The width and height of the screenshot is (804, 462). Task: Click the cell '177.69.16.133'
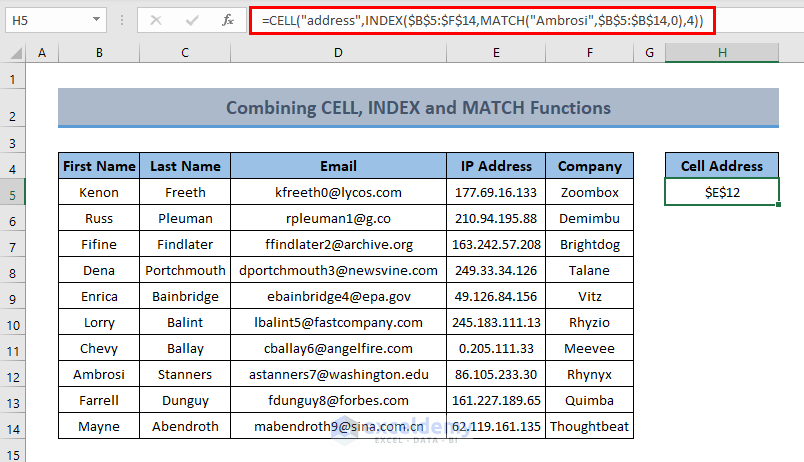pyautogui.click(x=496, y=192)
